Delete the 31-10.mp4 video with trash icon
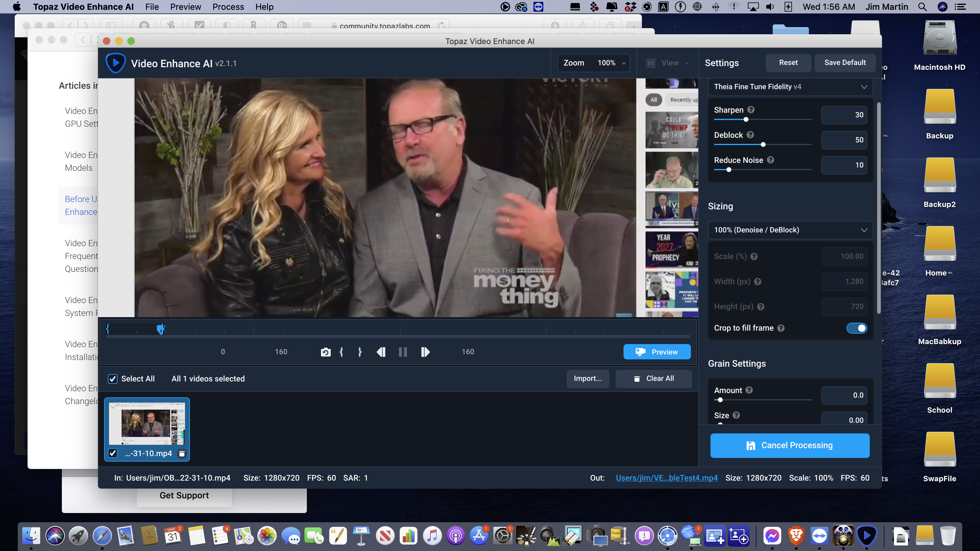Viewport: 980px width, 551px height. (182, 453)
